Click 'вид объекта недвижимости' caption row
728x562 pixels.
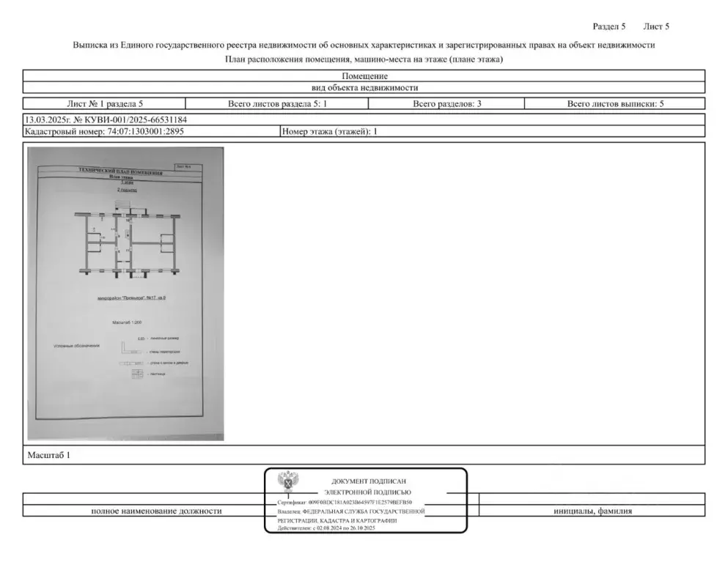coord(364,88)
